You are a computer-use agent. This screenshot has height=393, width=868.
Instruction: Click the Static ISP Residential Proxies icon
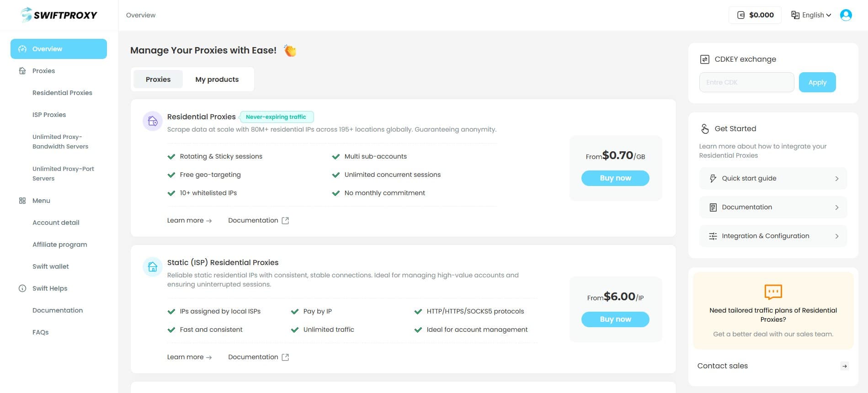(153, 267)
